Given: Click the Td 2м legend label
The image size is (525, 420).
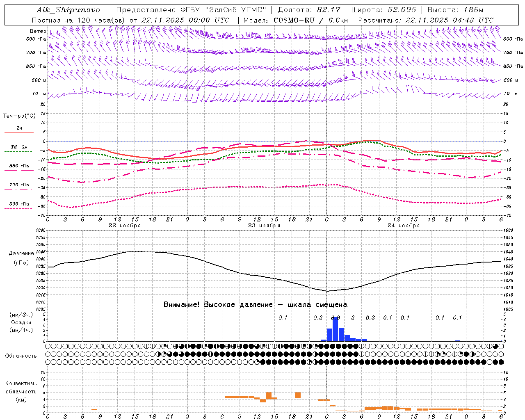Looking at the screenshot, I should click(x=19, y=147).
